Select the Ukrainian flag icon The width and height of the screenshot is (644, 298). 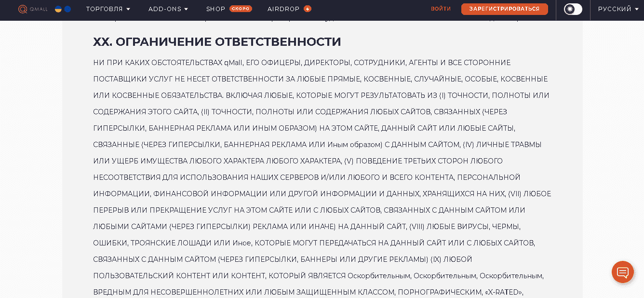(x=58, y=9)
